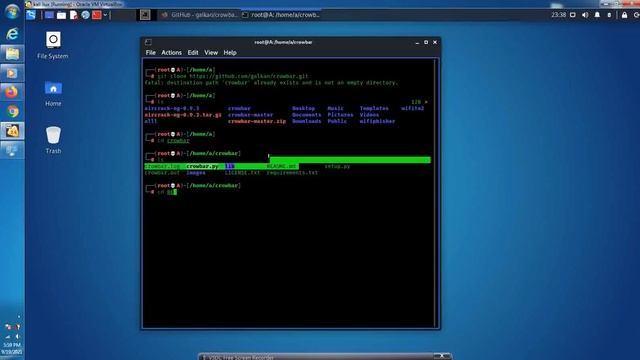Click crowbar-master.zip in the terminal listing
This screenshot has height=360, width=640.
coord(257,121)
